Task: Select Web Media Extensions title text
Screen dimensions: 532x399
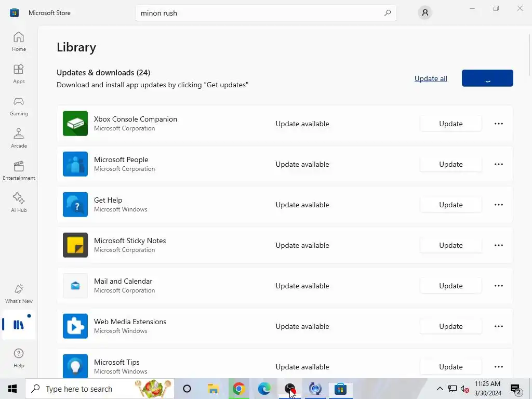Action: point(130,322)
